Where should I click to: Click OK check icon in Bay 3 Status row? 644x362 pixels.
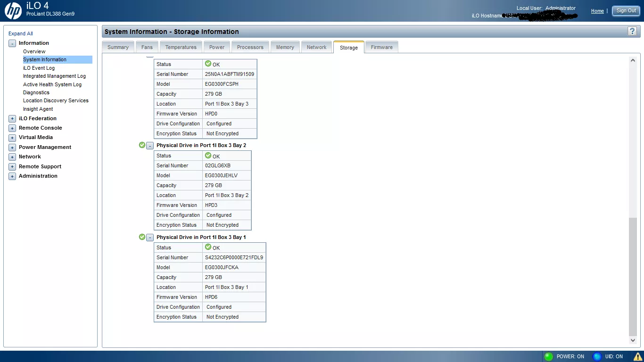point(208,64)
